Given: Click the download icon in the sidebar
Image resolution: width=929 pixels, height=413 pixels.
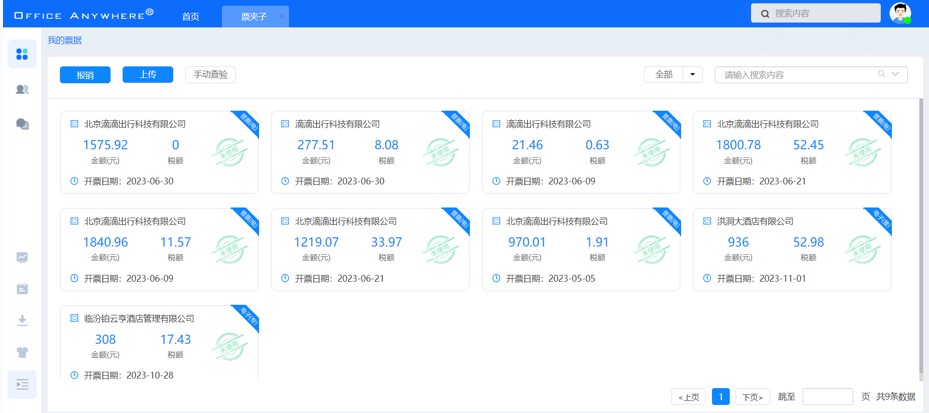Looking at the screenshot, I should (x=22, y=320).
